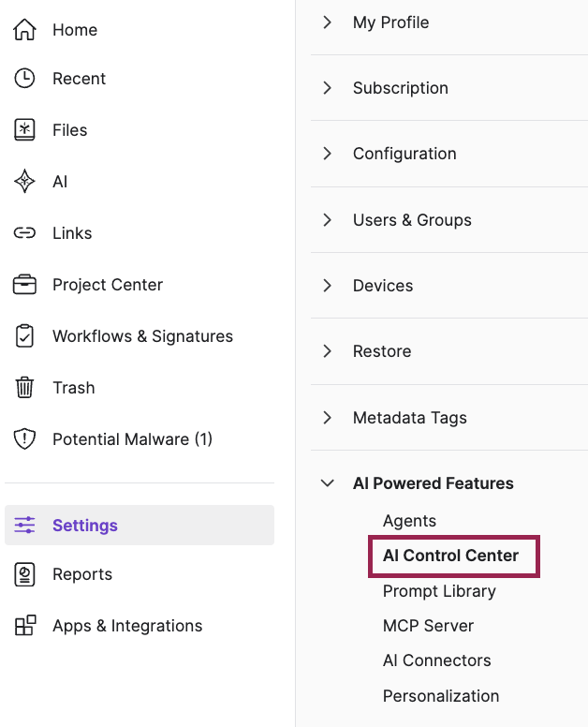Click the Links chain icon
The width and height of the screenshot is (588, 727).
pyautogui.click(x=24, y=232)
